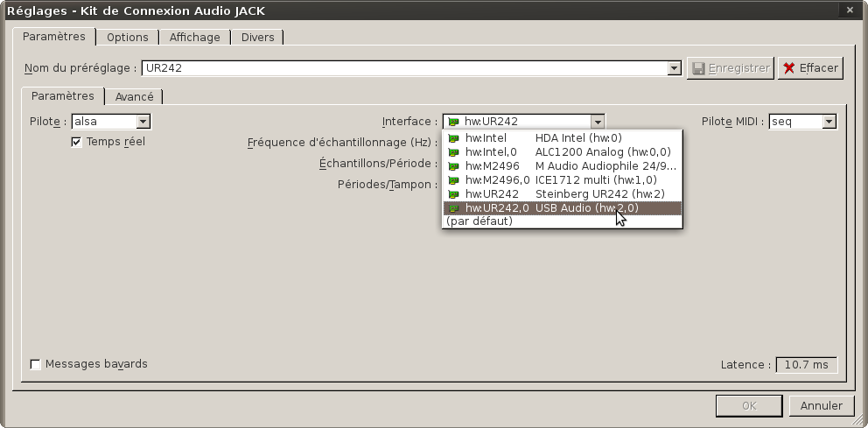
Task: Select the top-level Paramètres tab
Action: tap(53, 37)
